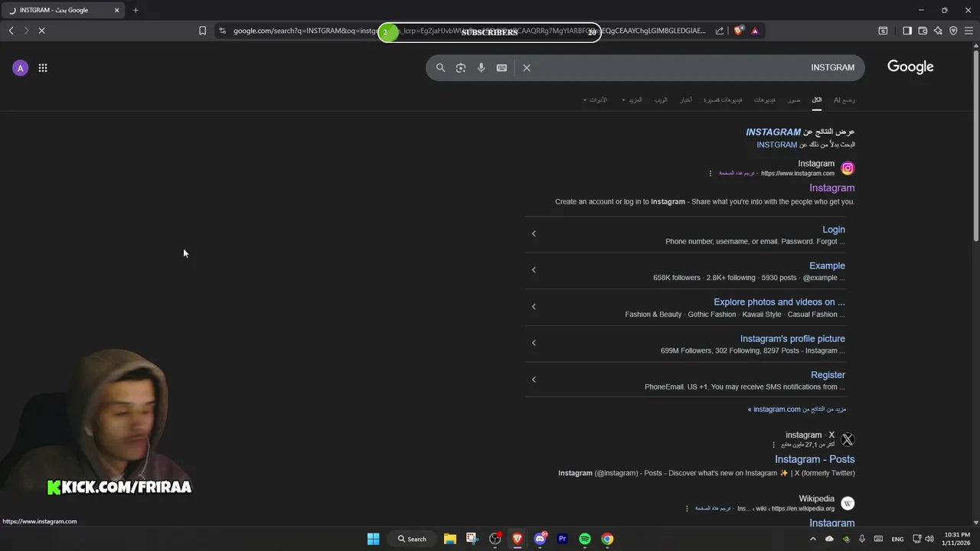This screenshot has height=551, width=980.
Task: Toggle the browser sidebar panel icon
Action: click(x=907, y=31)
